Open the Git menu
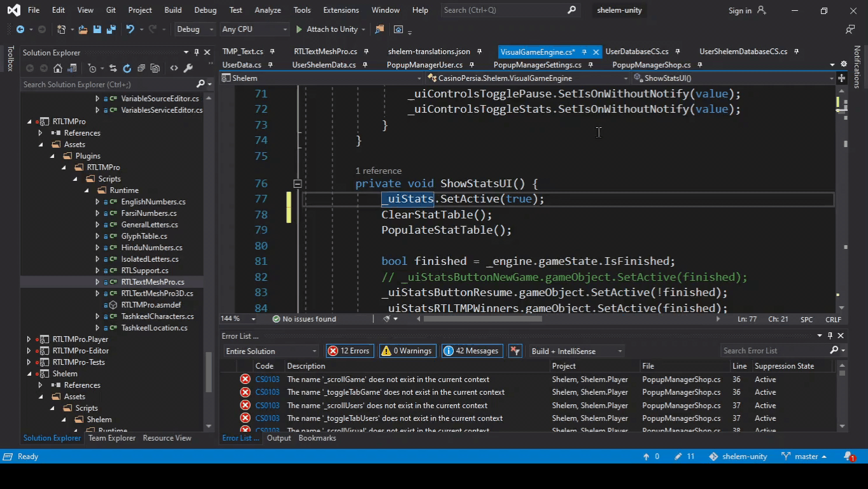 (111, 10)
